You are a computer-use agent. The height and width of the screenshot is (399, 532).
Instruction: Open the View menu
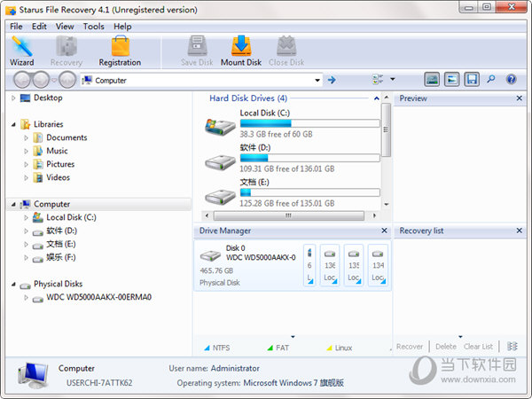(65, 27)
